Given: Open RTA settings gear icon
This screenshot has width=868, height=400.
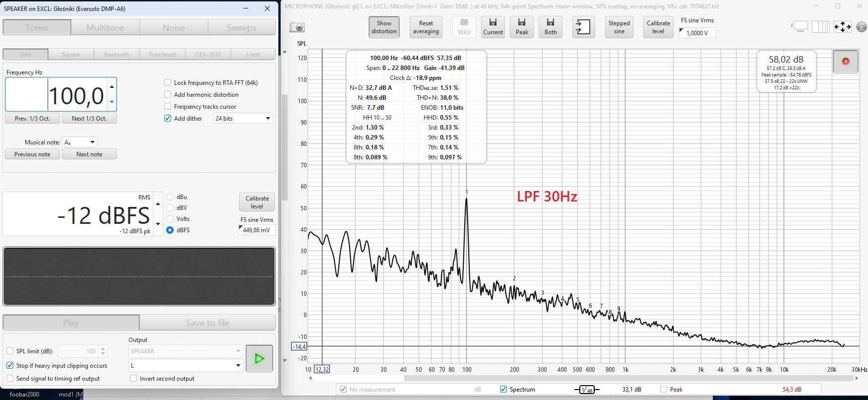Looking at the screenshot, I should tap(862, 27).
